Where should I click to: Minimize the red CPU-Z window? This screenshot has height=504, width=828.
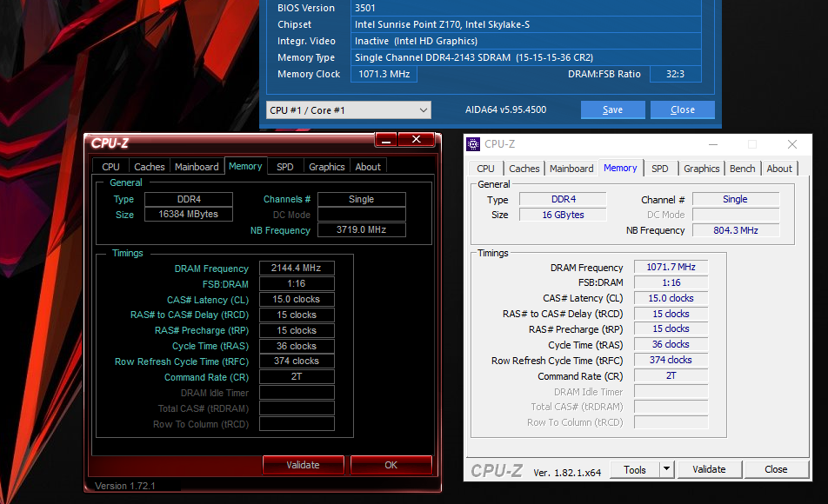click(386, 140)
